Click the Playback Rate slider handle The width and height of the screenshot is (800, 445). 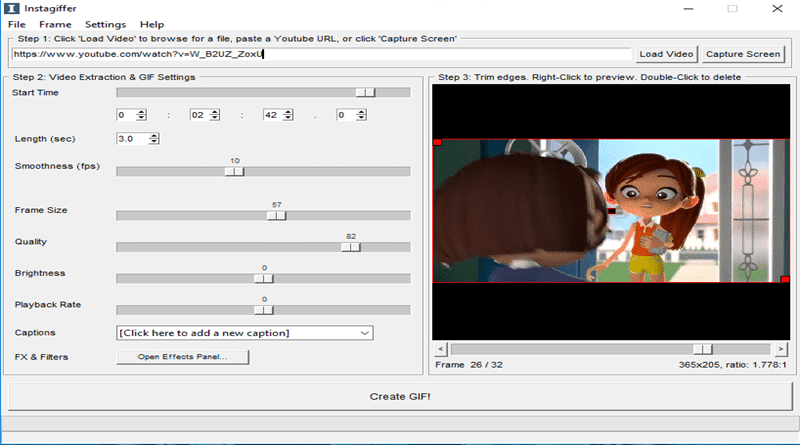pos(264,310)
